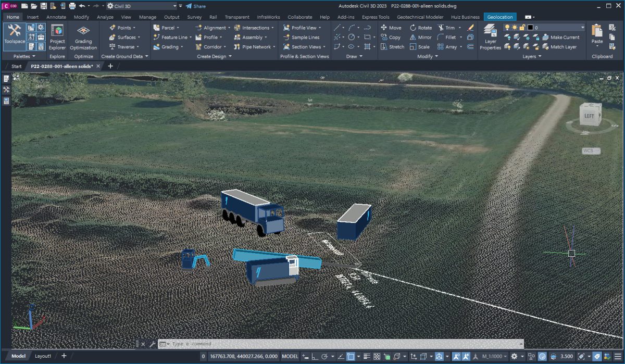Activate the Rotate command
Image resolution: width=625 pixels, height=364 pixels.
(421, 27)
